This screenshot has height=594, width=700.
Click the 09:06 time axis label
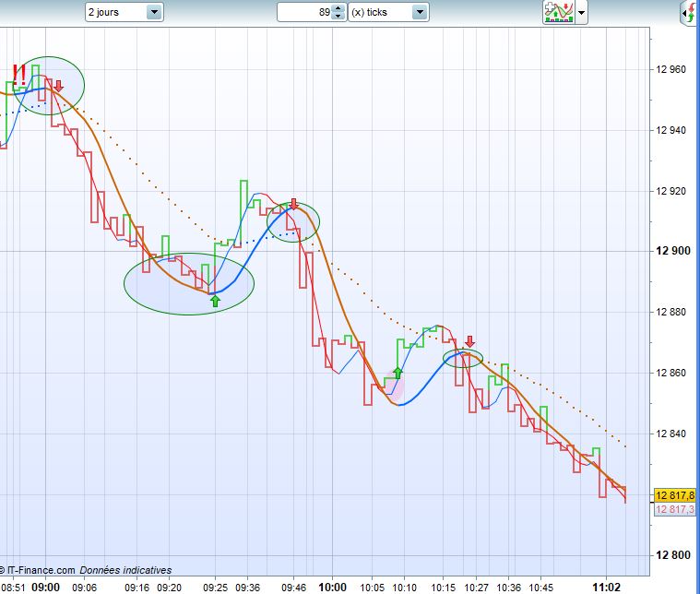coord(84,588)
